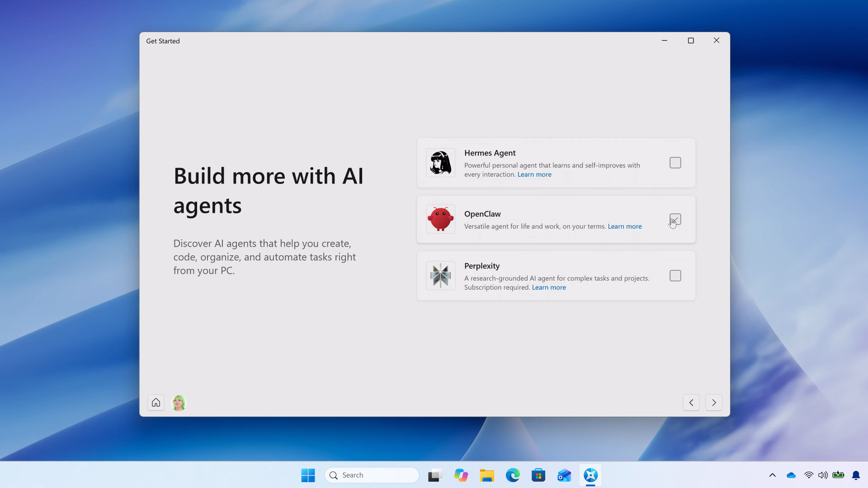
Task: Open Learn more link for Hermes Agent
Action: pos(534,174)
